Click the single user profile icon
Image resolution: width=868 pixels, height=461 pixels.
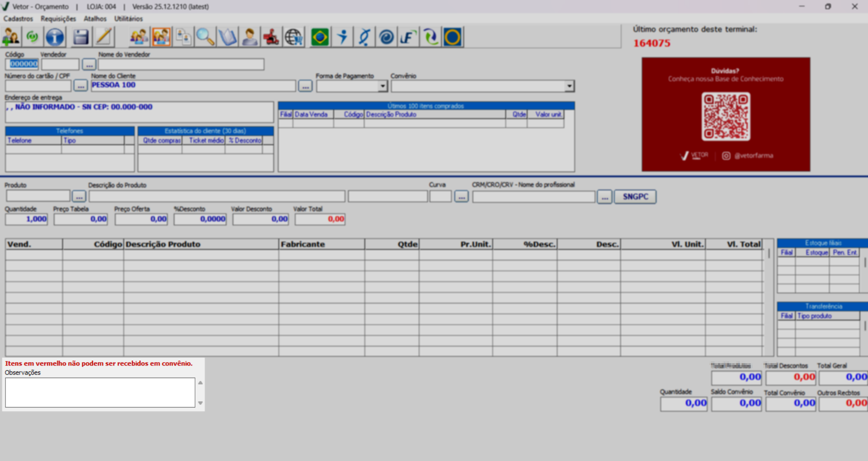[250, 37]
